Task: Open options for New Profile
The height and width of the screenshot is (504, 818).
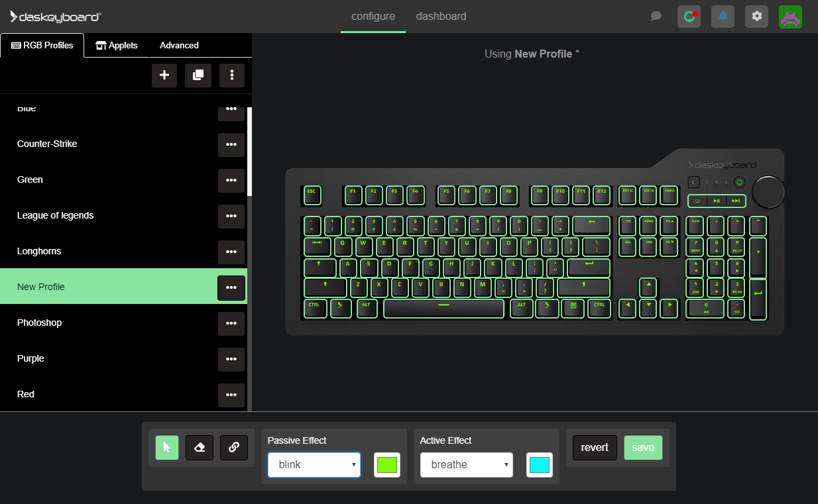Action: (231, 287)
